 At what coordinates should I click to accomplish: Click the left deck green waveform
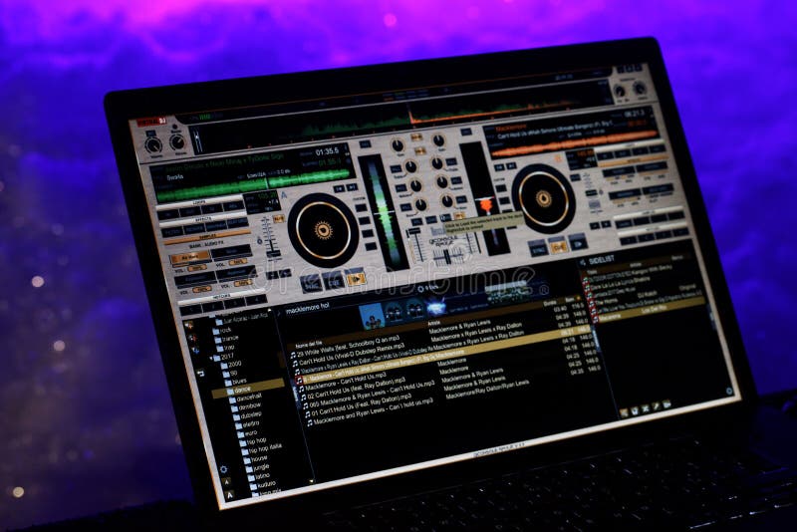pos(254,187)
